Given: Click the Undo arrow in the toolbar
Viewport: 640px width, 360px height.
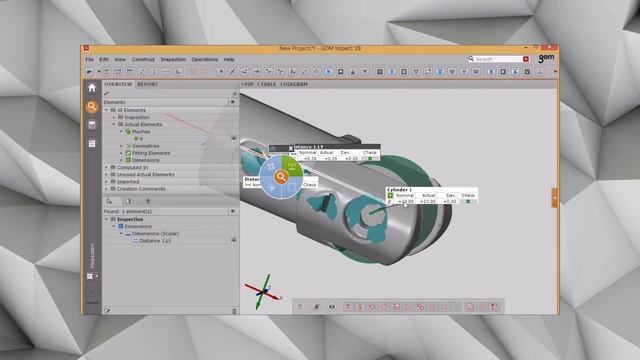Looking at the screenshot, I should (x=89, y=72).
